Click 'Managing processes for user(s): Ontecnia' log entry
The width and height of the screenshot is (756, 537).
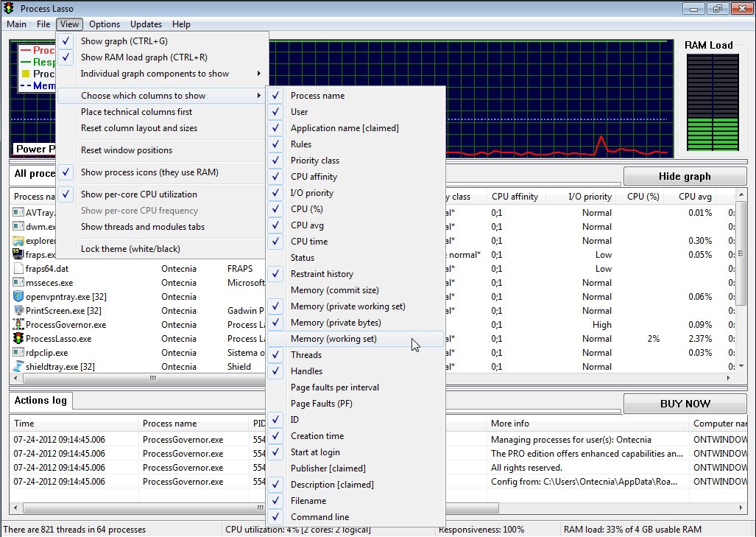pos(570,440)
